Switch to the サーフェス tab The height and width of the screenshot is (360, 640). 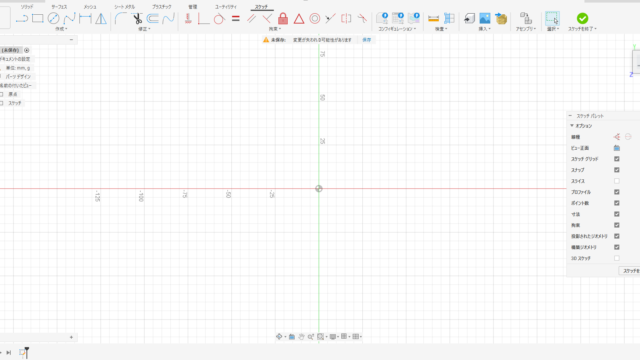click(x=59, y=7)
